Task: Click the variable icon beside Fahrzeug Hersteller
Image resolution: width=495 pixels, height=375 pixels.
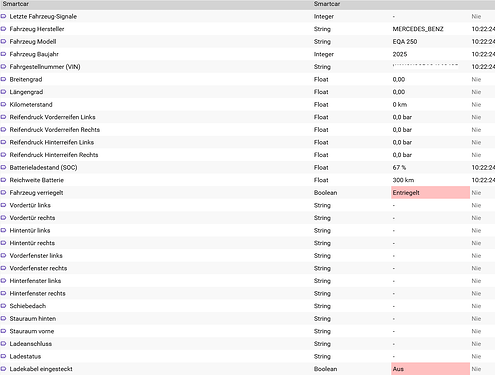Action: click(3, 29)
